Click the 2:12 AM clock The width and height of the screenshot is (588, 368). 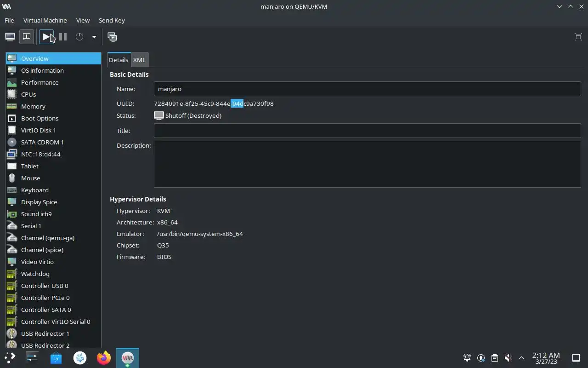click(546, 355)
